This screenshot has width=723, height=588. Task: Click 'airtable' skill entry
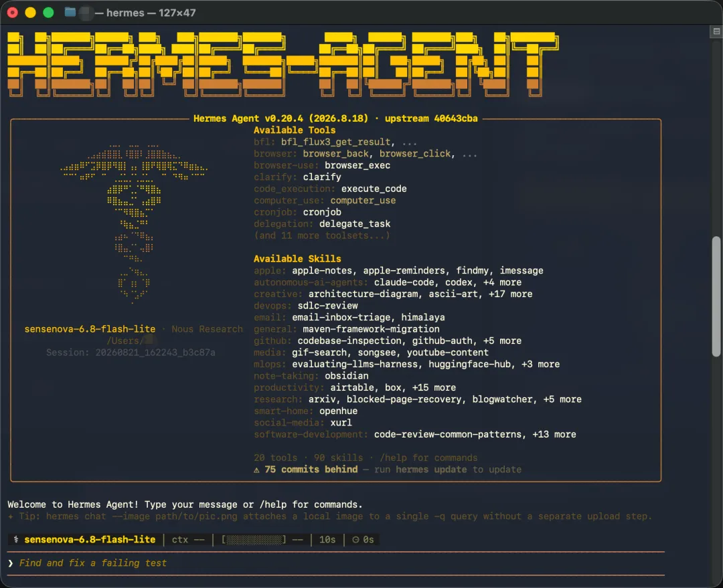coord(352,387)
